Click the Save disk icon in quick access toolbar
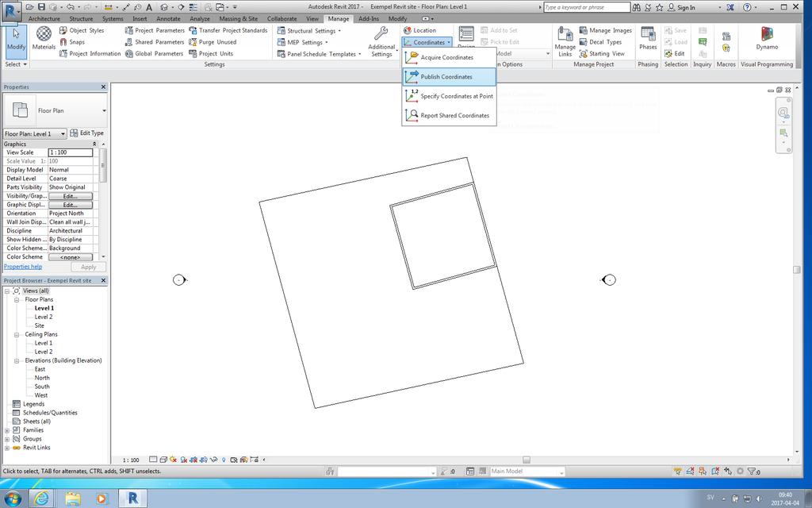Image resolution: width=812 pixels, height=508 pixels. coord(42,7)
